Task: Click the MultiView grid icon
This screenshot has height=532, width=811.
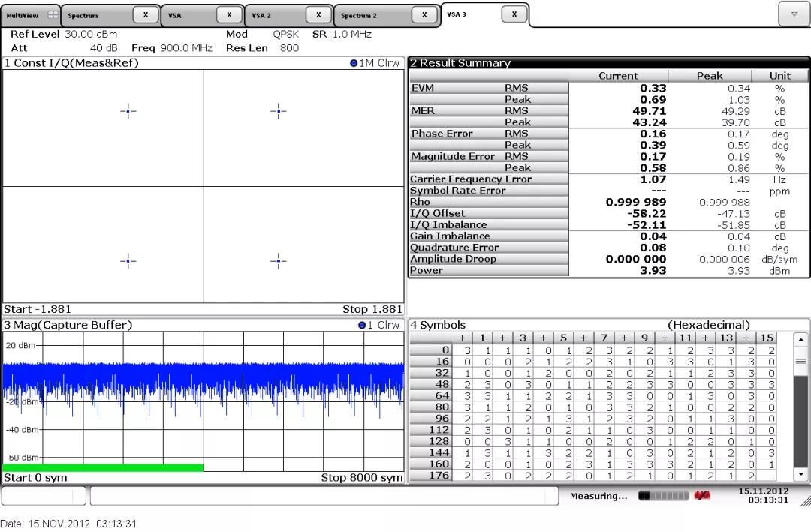Action: [53, 15]
